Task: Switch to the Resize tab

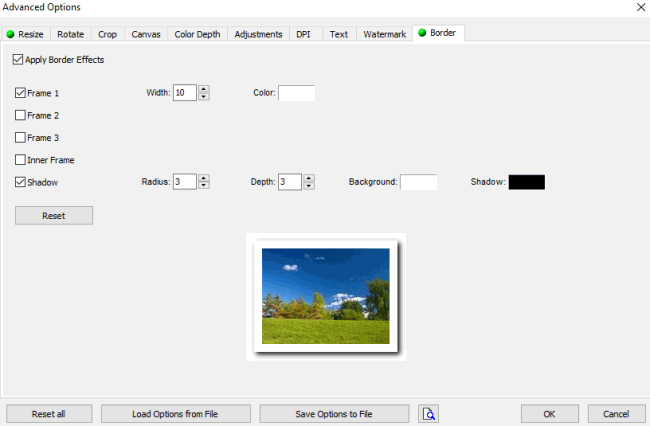Action: (25, 34)
